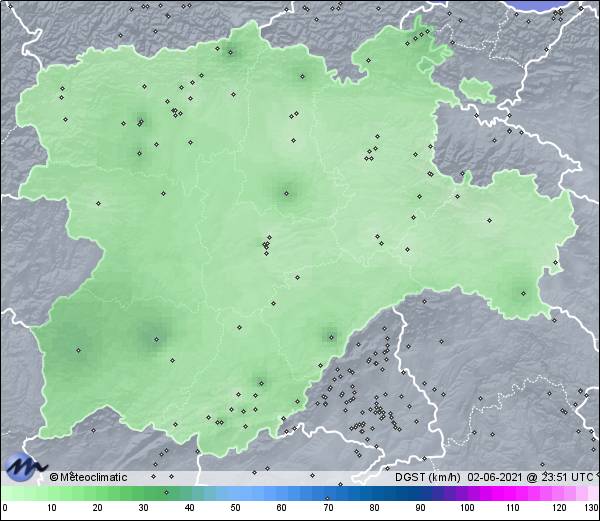Pick the pale pink scale color above 130

[593, 493]
